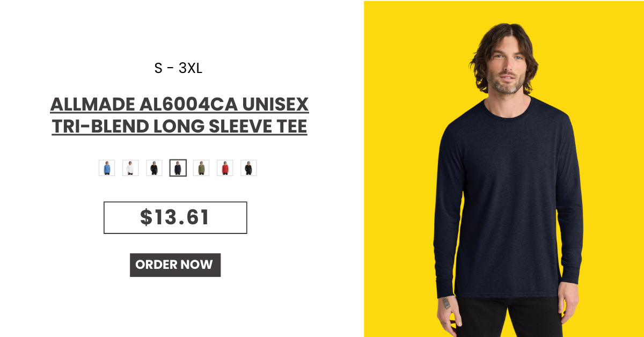
Task: Select the highlighted navy tee thumbnail
Action: pyautogui.click(x=178, y=168)
